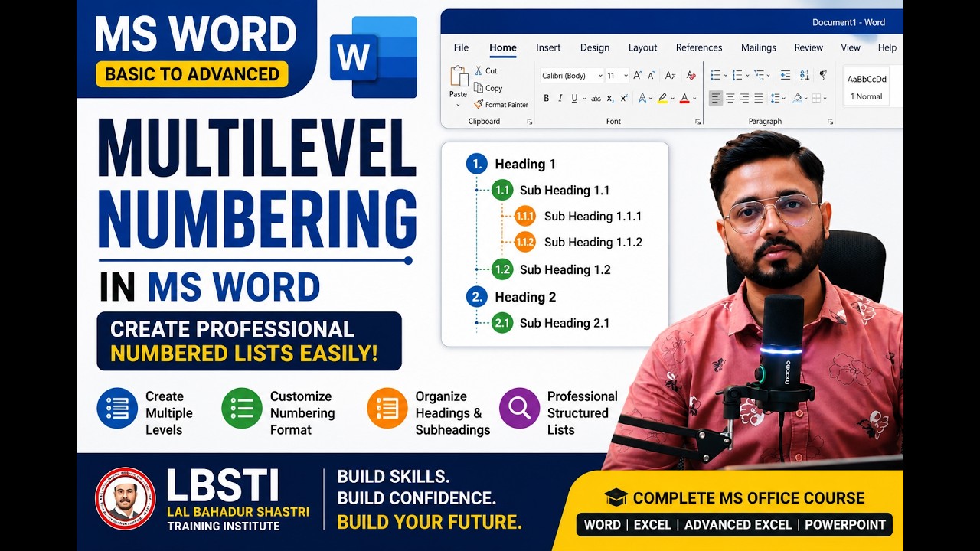Toggle Bold formatting
This screenshot has height=551, width=980.
(547, 98)
